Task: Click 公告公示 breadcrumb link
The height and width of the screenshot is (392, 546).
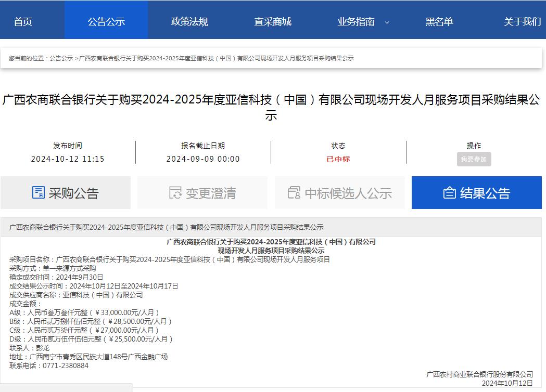Action: click(x=61, y=58)
